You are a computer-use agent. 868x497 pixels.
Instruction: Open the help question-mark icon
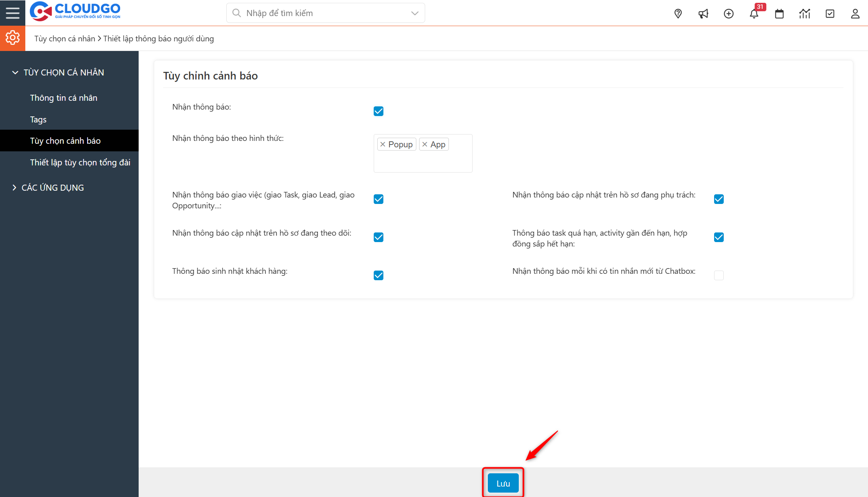click(x=678, y=13)
